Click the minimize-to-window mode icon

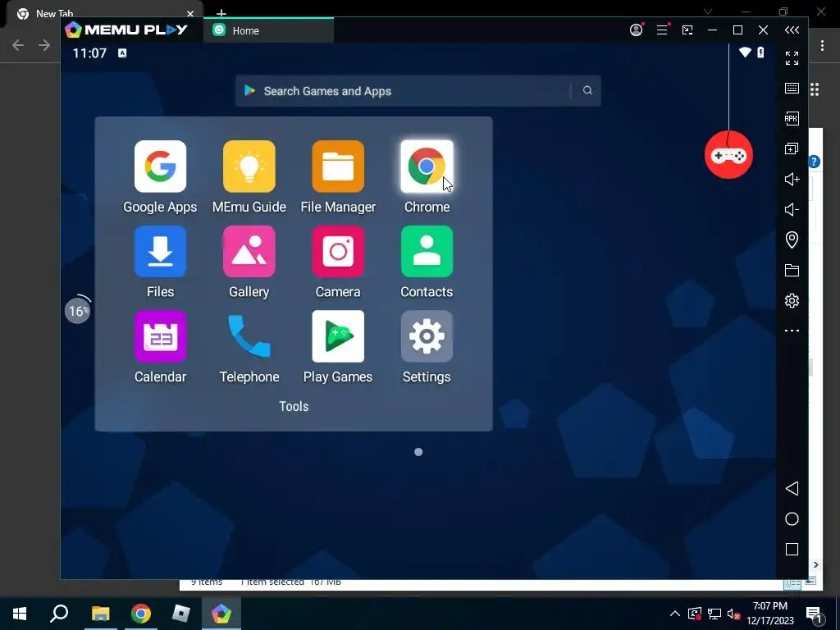[x=687, y=30]
